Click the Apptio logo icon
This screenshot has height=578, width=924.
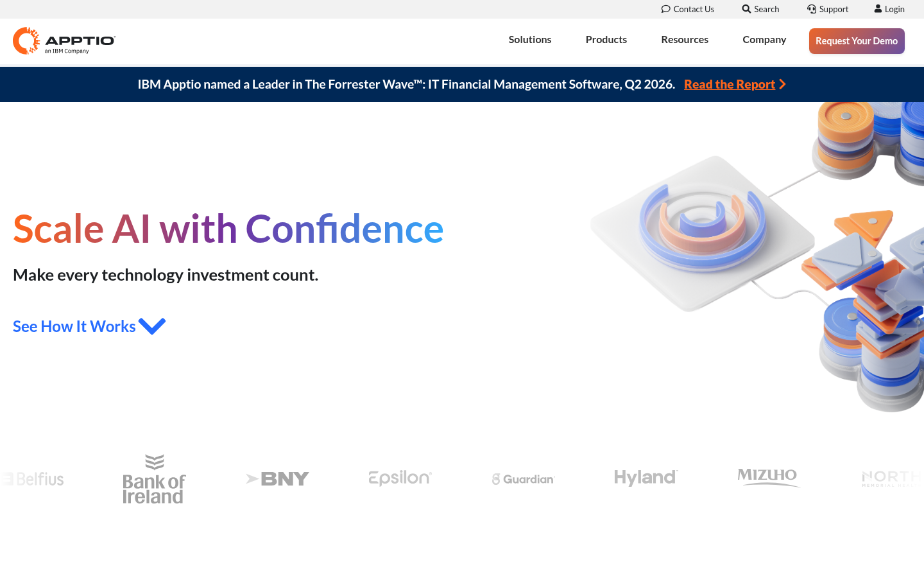coord(26,40)
